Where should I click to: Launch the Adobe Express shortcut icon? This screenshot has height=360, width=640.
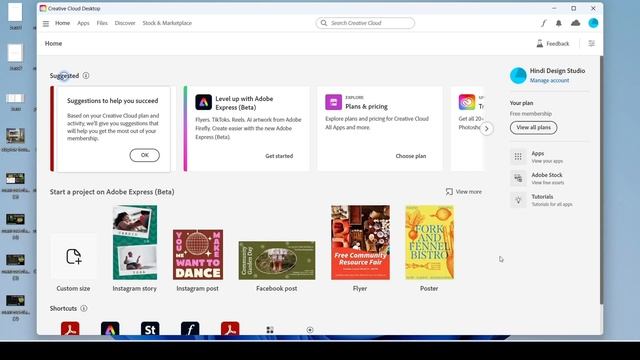tap(110, 329)
